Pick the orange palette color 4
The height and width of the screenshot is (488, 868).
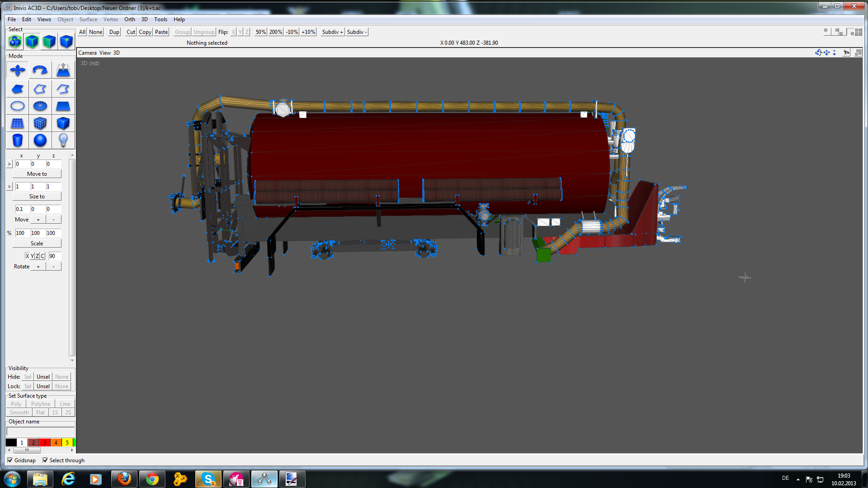tap(56, 443)
